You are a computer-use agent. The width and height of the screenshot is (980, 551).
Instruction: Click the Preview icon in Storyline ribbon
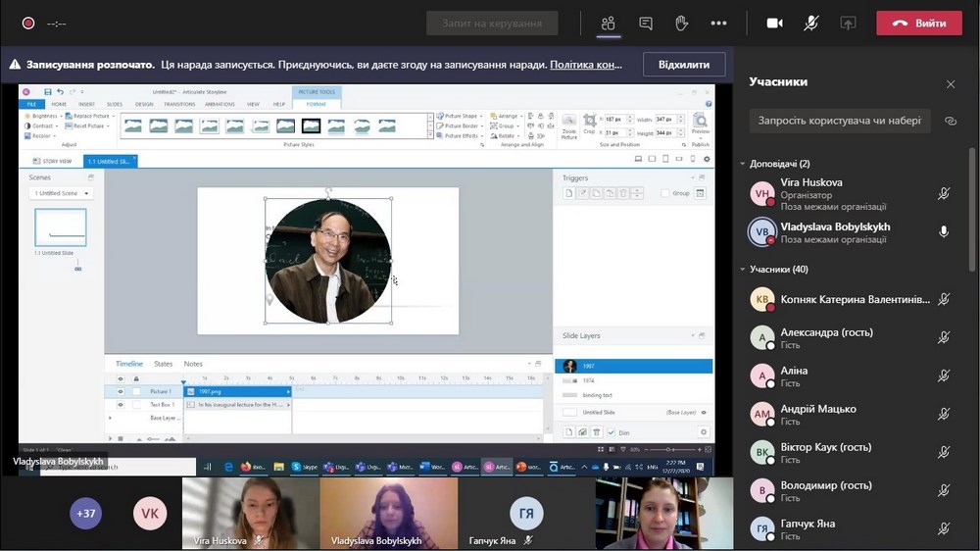[701, 125]
